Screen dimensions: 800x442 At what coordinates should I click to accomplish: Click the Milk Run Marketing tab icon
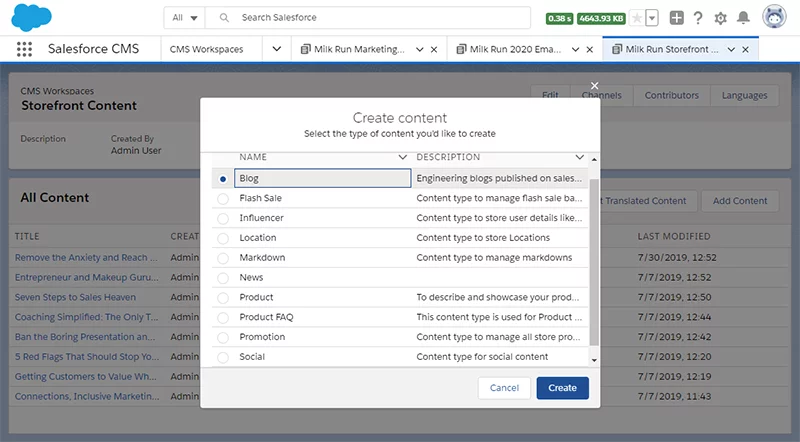click(306, 49)
